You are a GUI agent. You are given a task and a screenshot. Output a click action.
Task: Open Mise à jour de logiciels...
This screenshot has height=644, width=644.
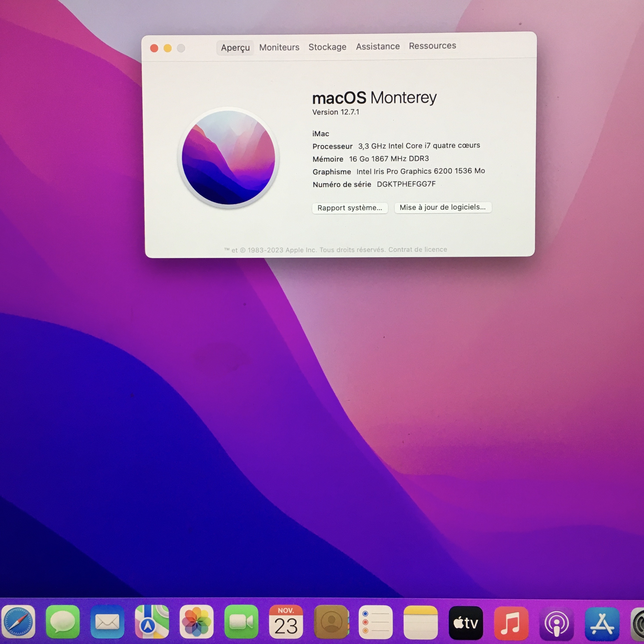pyautogui.click(x=443, y=207)
